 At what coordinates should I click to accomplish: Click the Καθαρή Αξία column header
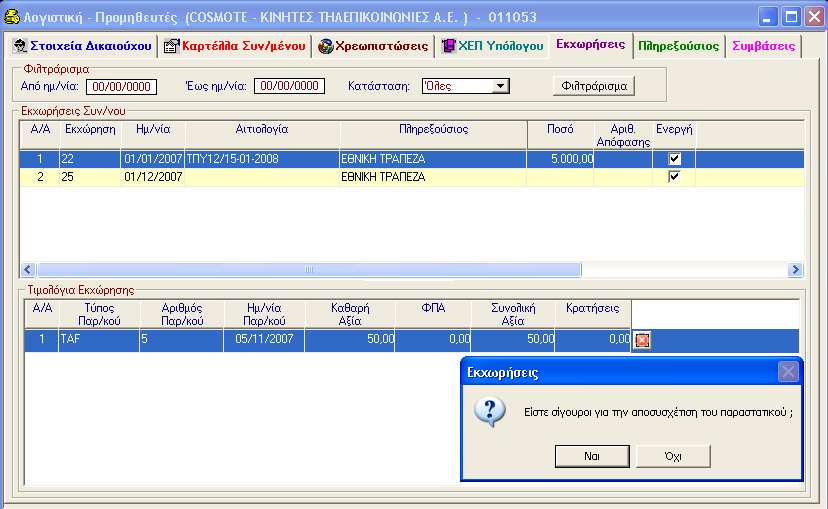tap(350, 314)
